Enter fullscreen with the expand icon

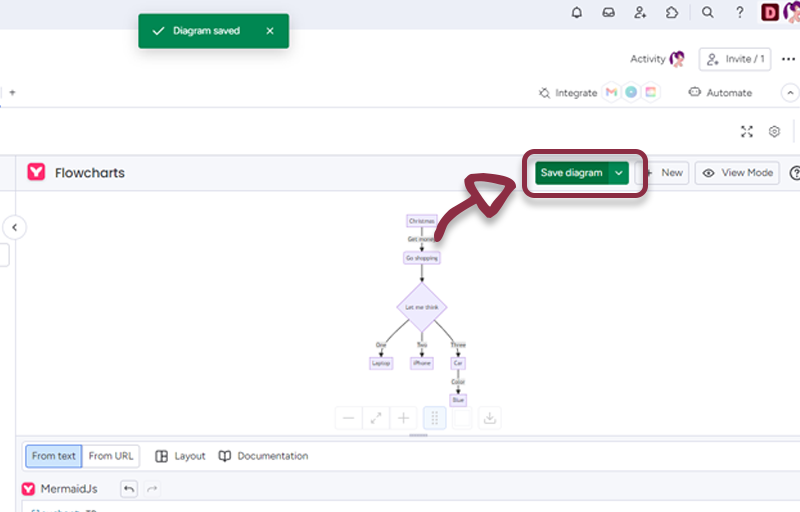coord(746,132)
